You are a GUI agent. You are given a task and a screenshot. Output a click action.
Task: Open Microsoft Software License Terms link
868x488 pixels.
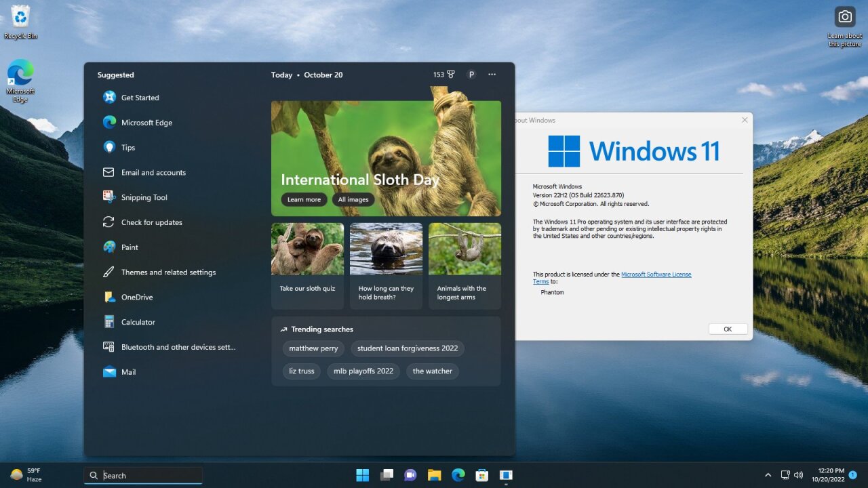(612, 278)
